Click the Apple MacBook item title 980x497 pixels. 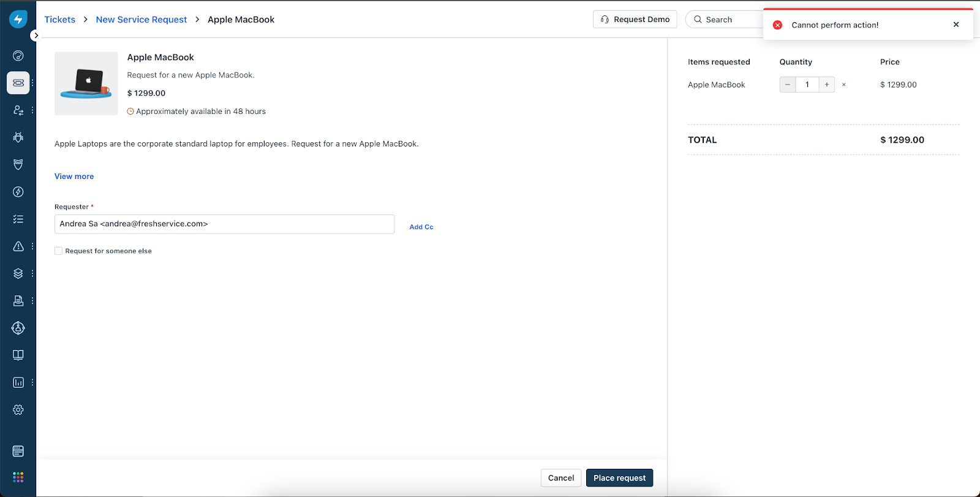[160, 58]
